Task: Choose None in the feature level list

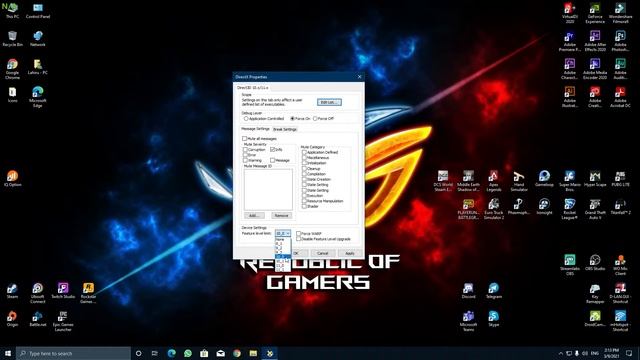Action: [x=283, y=239]
